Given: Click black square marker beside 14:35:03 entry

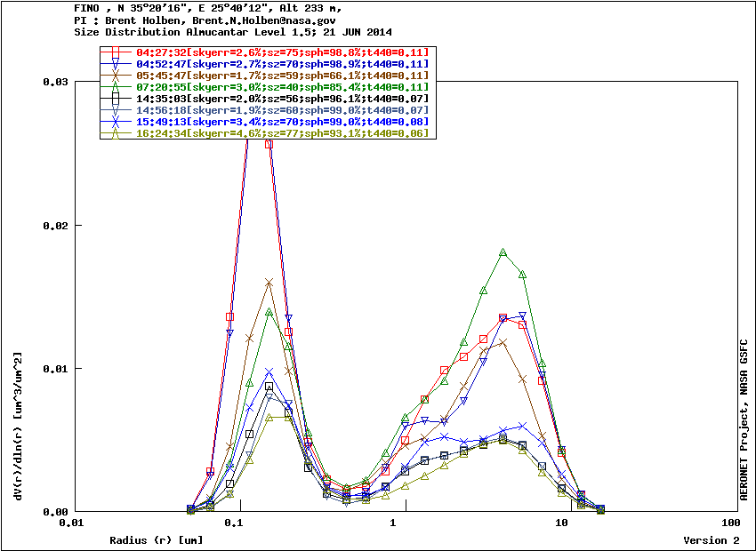Looking at the screenshot, I should coord(115,99).
